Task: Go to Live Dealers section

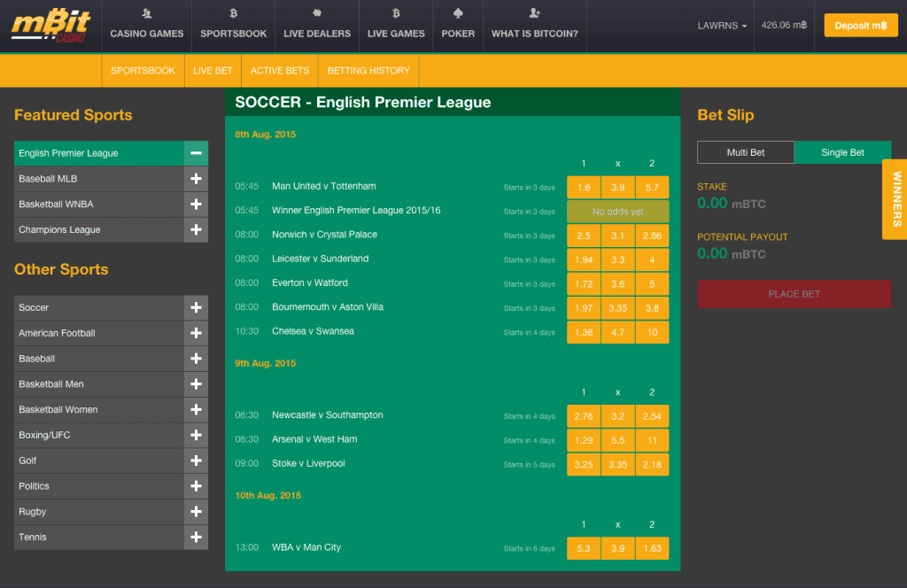Action: pos(316,25)
